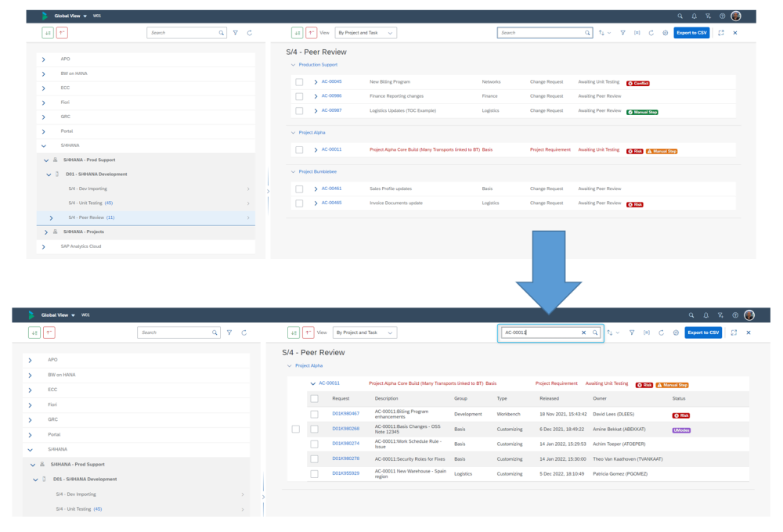
Task: Clear the AC-00011 search with the X icon
Action: click(583, 332)
